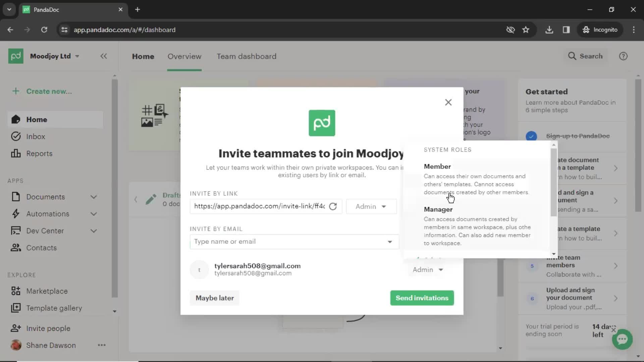Open the Inbox section in sidebar
This screenshot has height=362, width=644.
35,136
